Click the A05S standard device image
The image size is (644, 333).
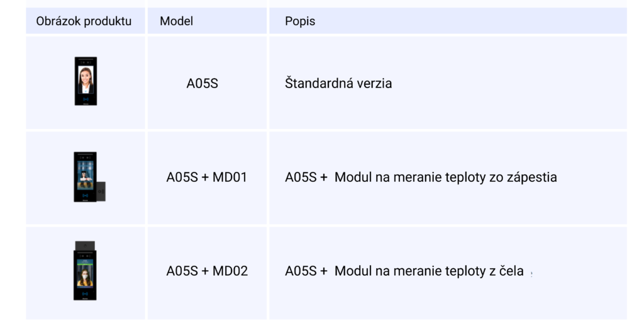(86, 81)
